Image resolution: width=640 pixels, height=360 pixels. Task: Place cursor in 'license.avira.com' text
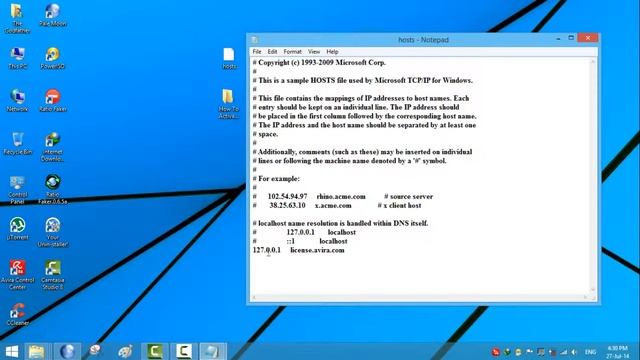tap(317, 250)
